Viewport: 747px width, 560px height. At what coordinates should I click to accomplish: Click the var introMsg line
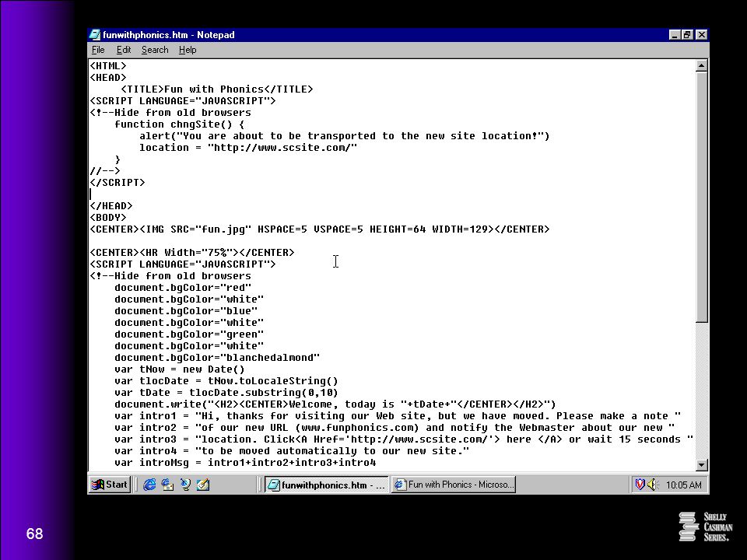tap(245, 462)
